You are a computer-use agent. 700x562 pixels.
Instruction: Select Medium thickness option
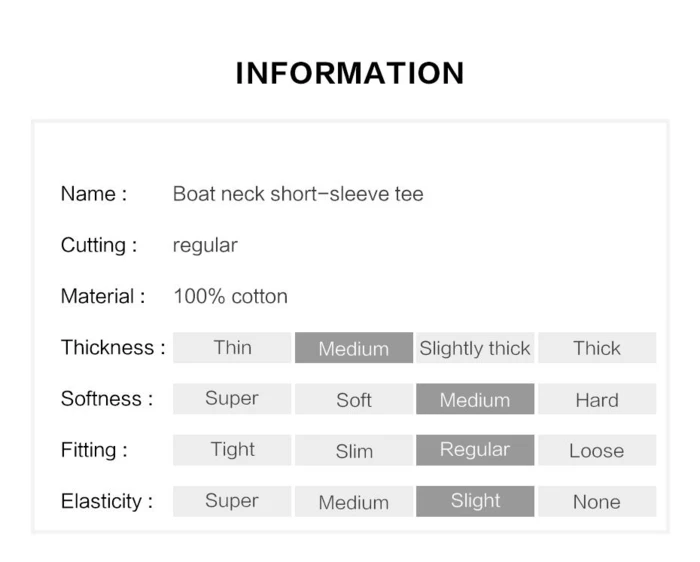353,348
